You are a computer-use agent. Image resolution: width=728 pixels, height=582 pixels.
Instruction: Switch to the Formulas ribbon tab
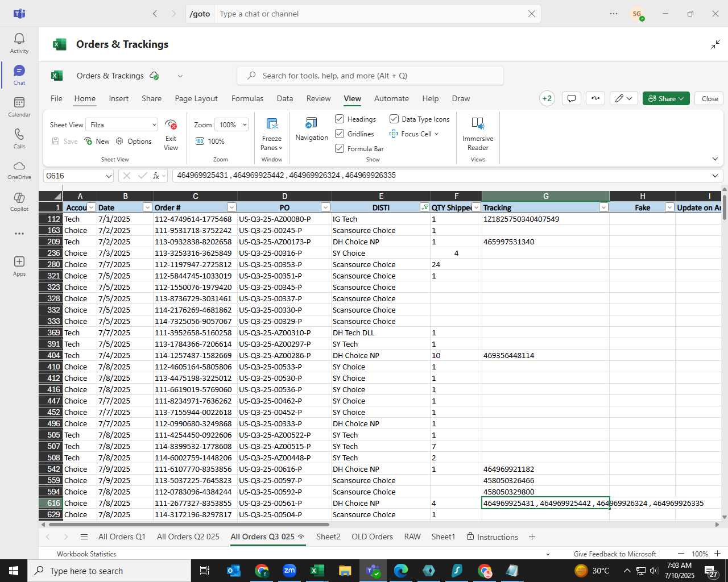click(x=247, y=98)
